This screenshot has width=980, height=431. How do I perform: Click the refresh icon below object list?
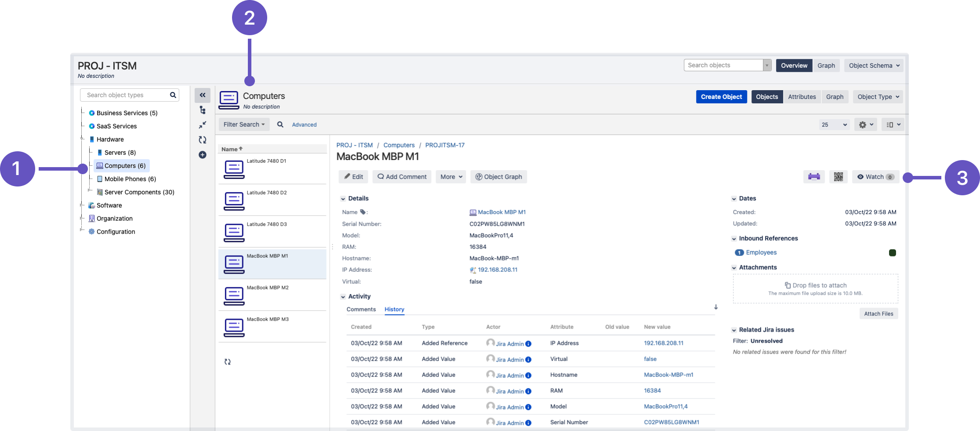[228, 362]
